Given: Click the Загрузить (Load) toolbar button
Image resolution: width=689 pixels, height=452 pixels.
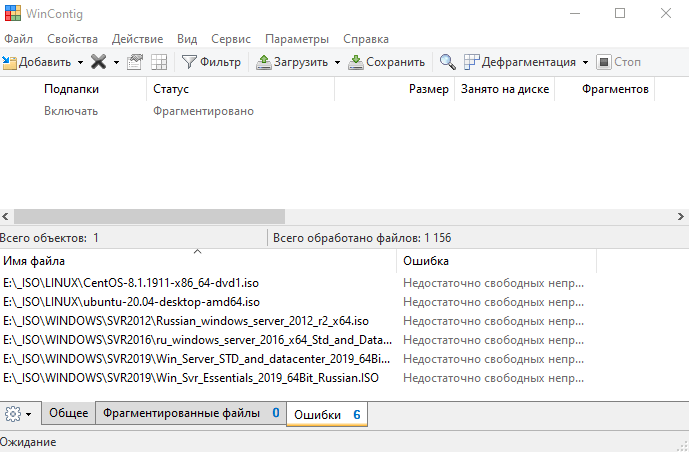Looking at the screenshot, I should click(292, 62).
